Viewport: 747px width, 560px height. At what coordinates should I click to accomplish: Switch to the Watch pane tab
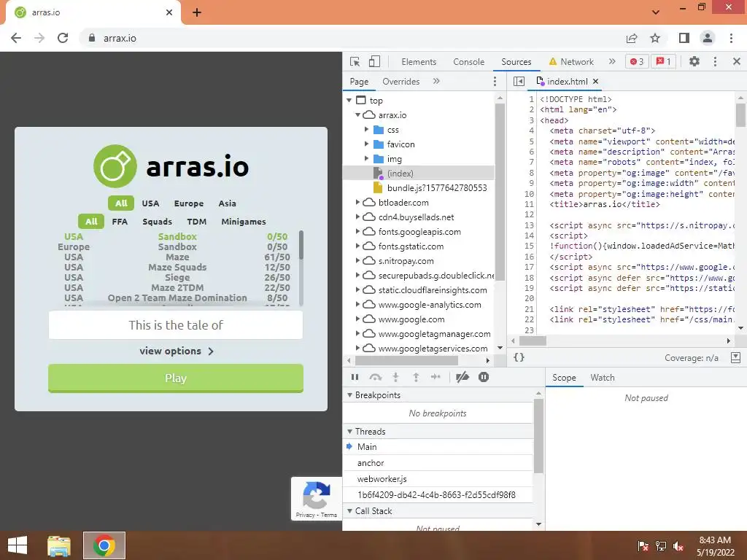pos(602,378)
